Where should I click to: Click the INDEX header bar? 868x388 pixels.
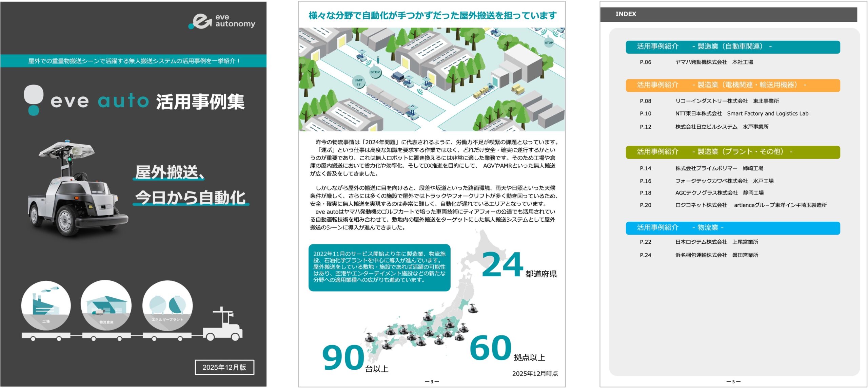click(728, 14)
